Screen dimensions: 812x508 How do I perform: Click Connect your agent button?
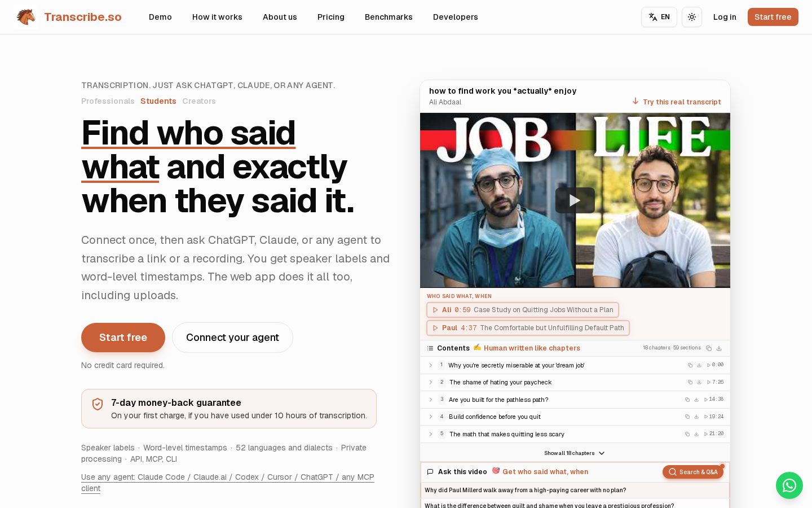pyautogui.click(x=232, y=338)
